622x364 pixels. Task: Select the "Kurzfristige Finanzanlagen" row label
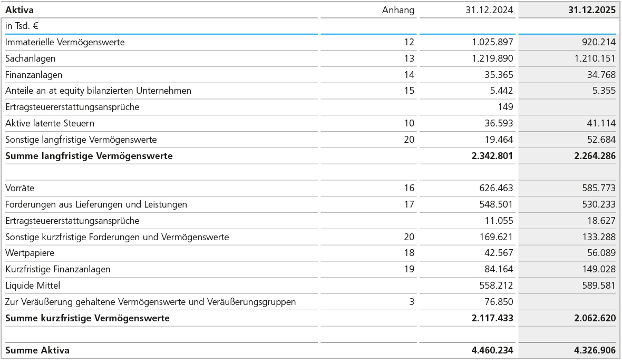tap(58, 269)
